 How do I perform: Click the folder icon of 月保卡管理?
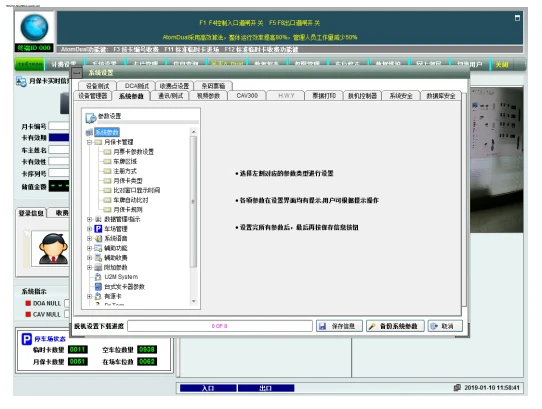[x=98, y=142]
